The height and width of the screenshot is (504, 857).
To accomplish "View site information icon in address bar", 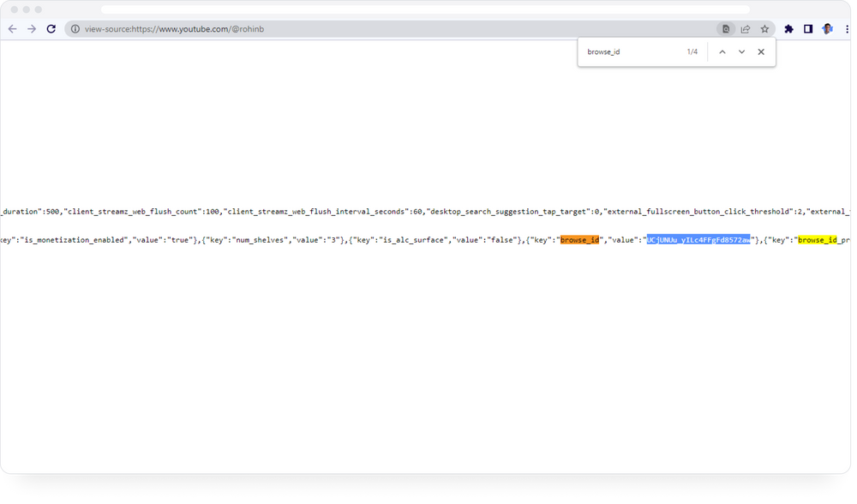I will pyautogui.click(x=75, y=29).
